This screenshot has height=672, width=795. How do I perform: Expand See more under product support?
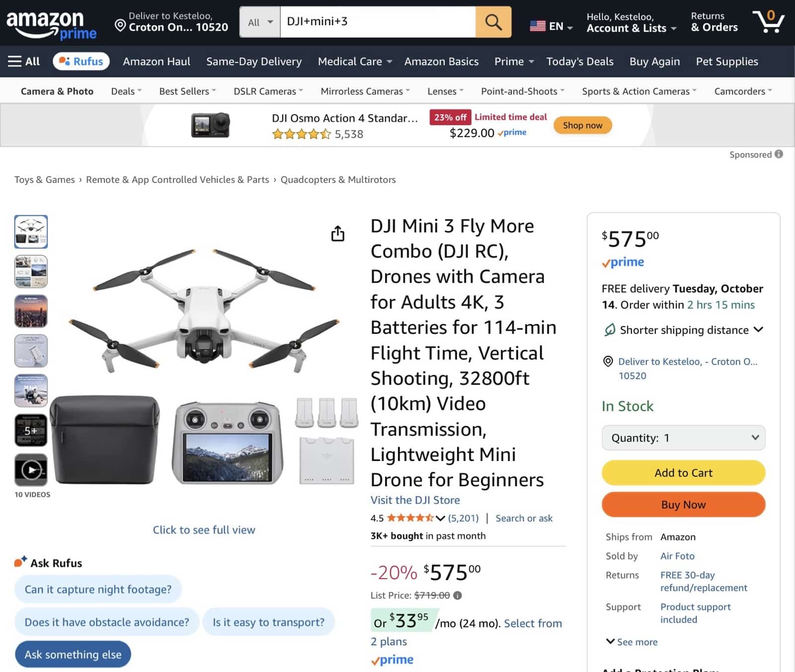click(631, 642)
